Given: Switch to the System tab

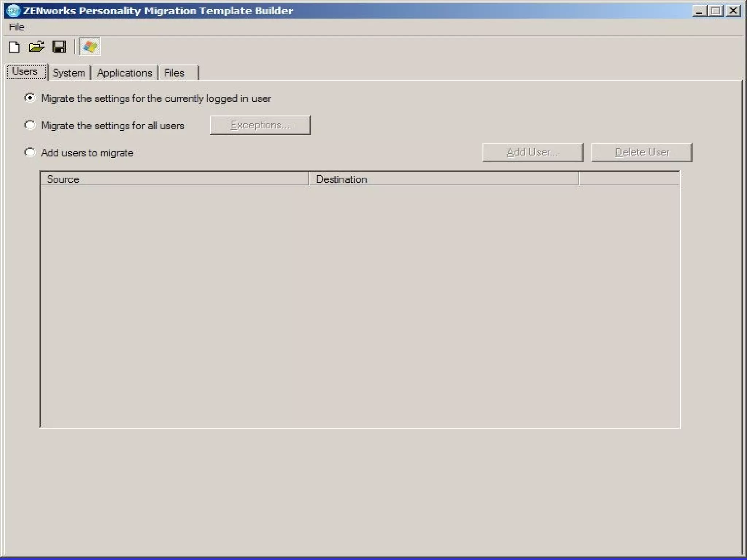Looking at the screenshot, I should point(69,73).
